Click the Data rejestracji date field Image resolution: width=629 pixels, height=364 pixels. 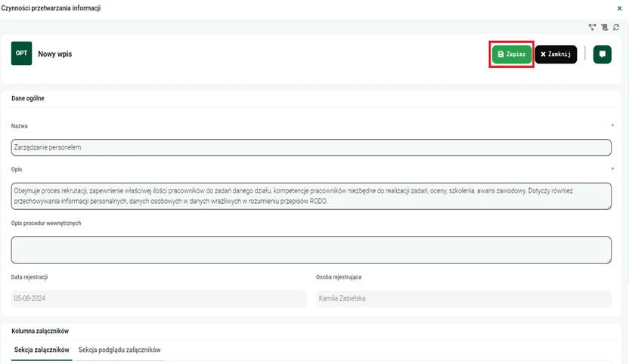pyautogui.click(x=159, y=298)
